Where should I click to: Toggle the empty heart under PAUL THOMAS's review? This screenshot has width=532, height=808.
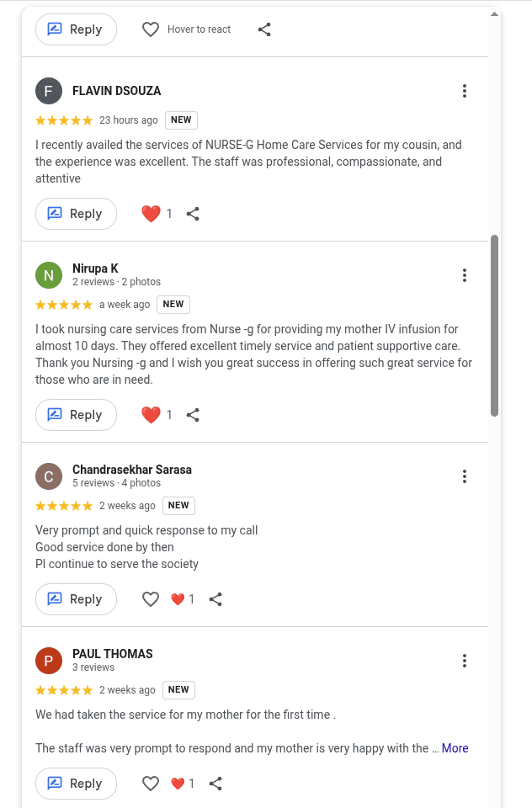[x=151, y=784]
